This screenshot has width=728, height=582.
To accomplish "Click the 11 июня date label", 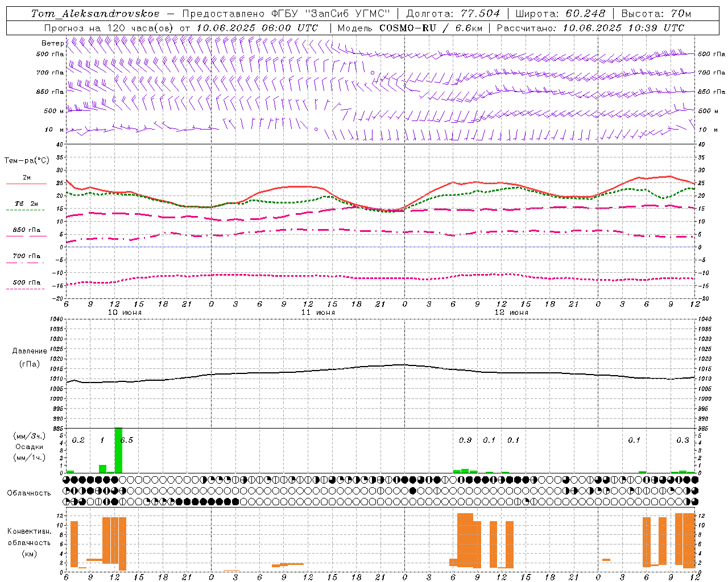I will click(x=318, y=313).
